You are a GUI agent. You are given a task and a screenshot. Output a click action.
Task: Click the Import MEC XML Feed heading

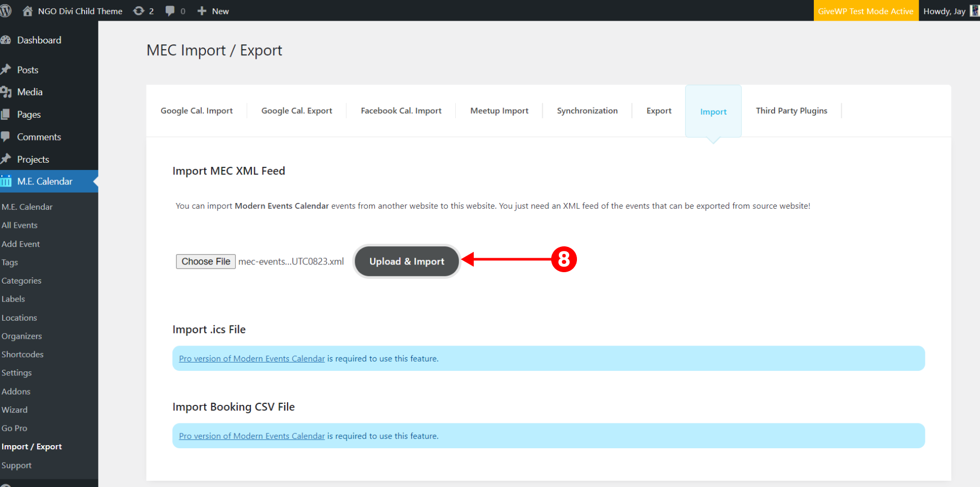229,171
